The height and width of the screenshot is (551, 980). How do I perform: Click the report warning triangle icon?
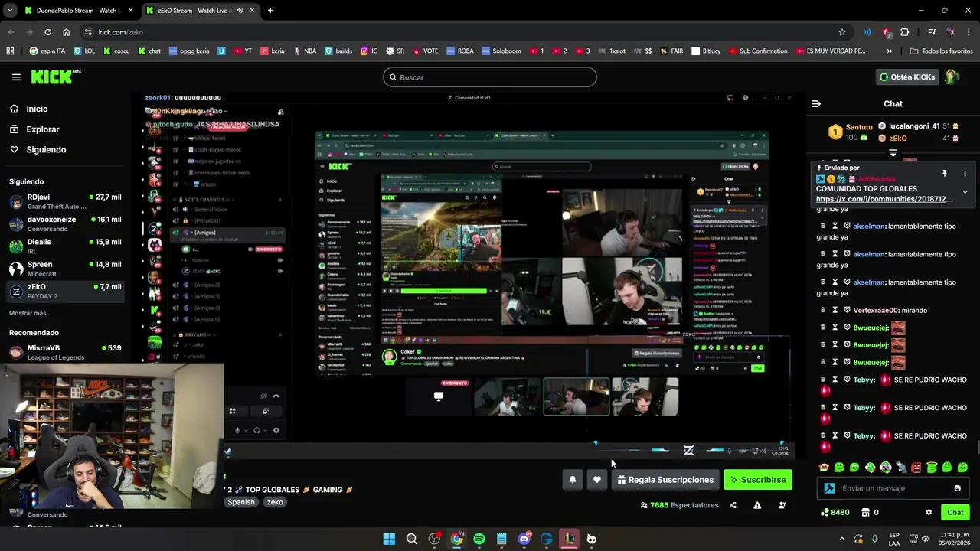coord(757,505)
